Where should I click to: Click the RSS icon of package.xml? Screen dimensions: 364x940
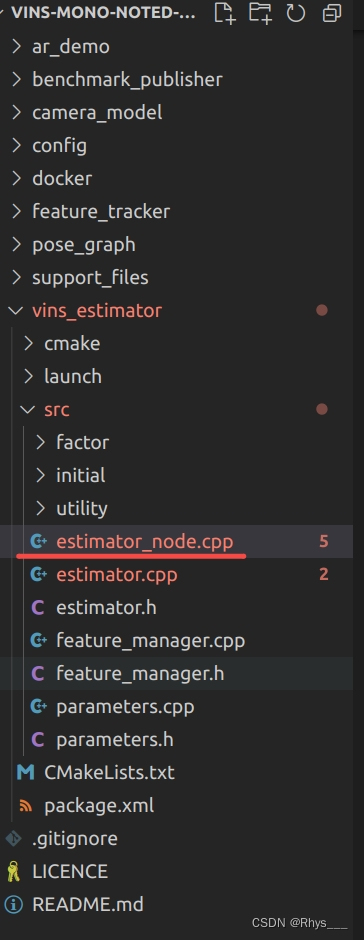click(x=25, y=805)
